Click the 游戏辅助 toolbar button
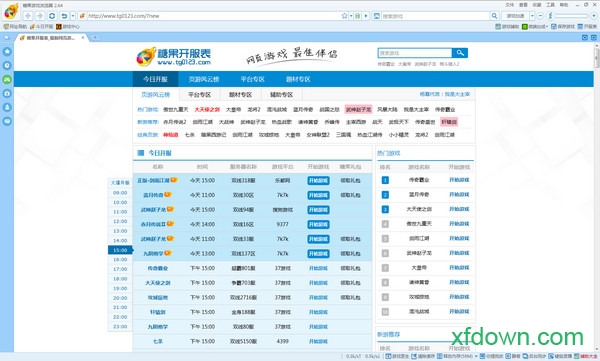The height and width of the screenshot is (361, 600). (507, 26)
